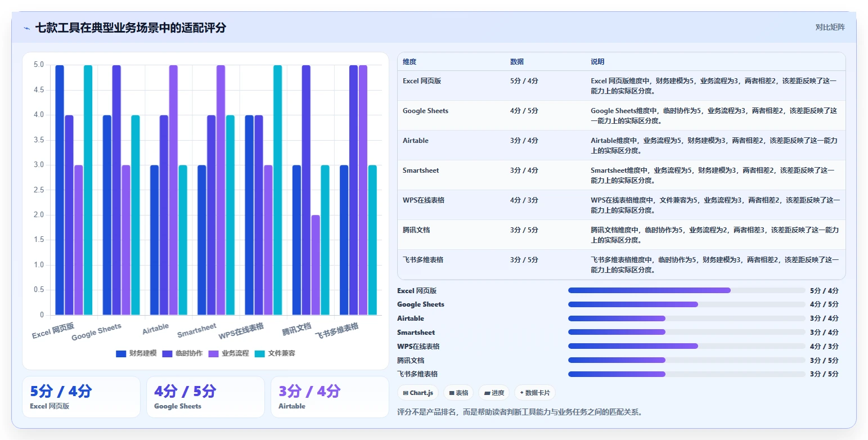Click the 七款工具在典型业务场景中的适配评分 title
This screenshot has height=440, width=868.
coord(131,28)
